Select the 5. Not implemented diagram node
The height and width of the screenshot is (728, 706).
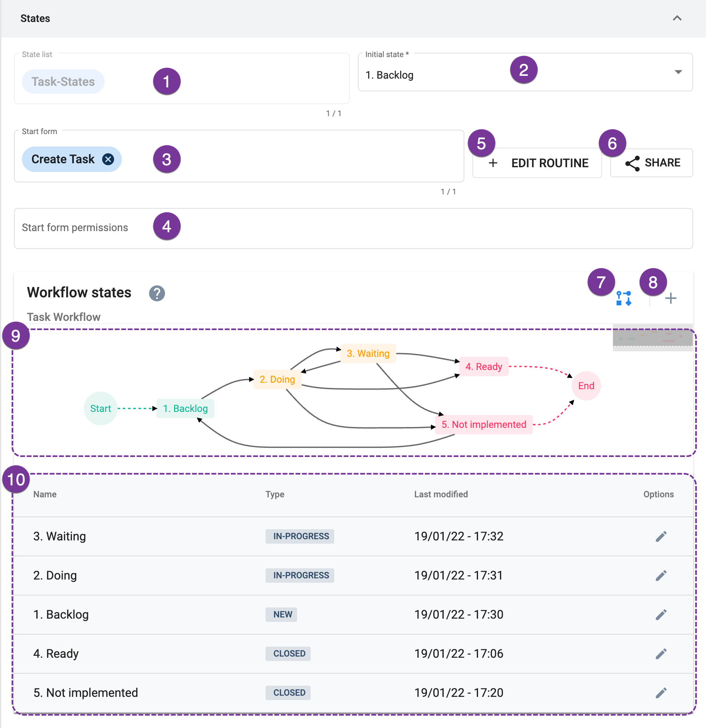click(x=484, y=424)
